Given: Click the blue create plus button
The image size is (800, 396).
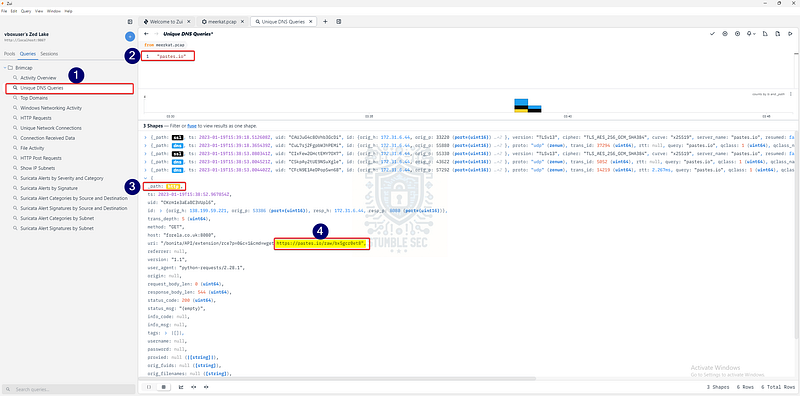Looking at the screenshot, I should coord(130,36).
